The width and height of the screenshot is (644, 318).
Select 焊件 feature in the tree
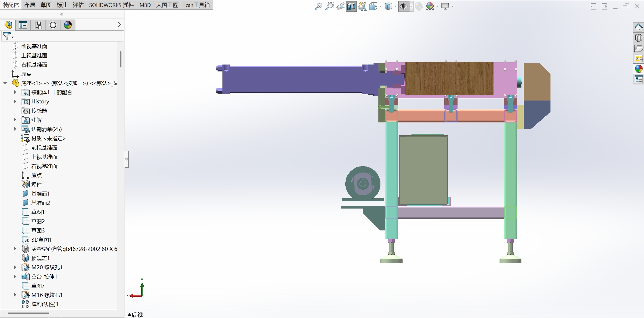coord(37,184)
